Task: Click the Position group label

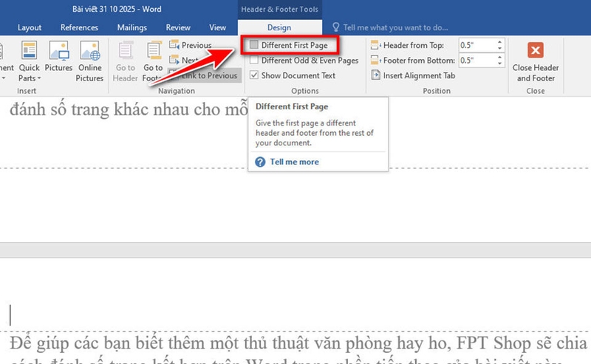Action: 437,91
